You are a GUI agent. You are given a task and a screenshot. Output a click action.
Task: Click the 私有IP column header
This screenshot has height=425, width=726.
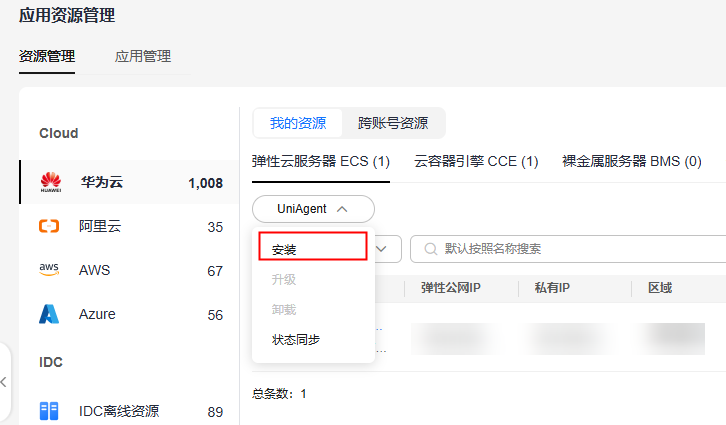[552, 288]
